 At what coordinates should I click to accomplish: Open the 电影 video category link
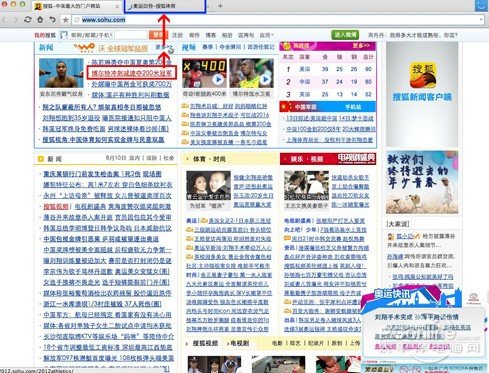tap(277, 343)
